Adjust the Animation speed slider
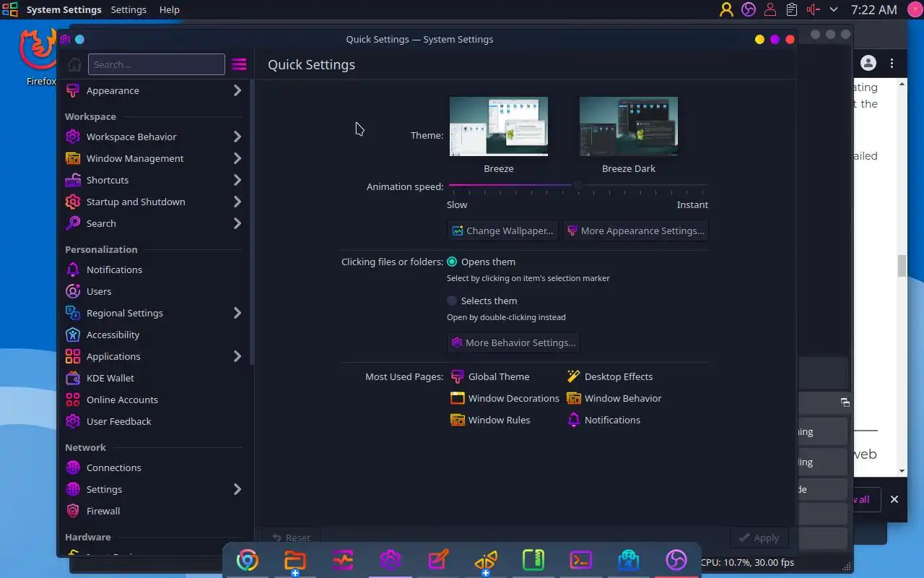 tap(577, 186)
